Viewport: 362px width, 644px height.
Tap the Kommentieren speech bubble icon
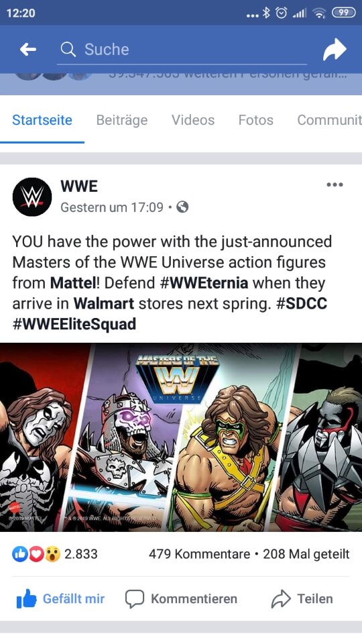click(x=135, y=599)
